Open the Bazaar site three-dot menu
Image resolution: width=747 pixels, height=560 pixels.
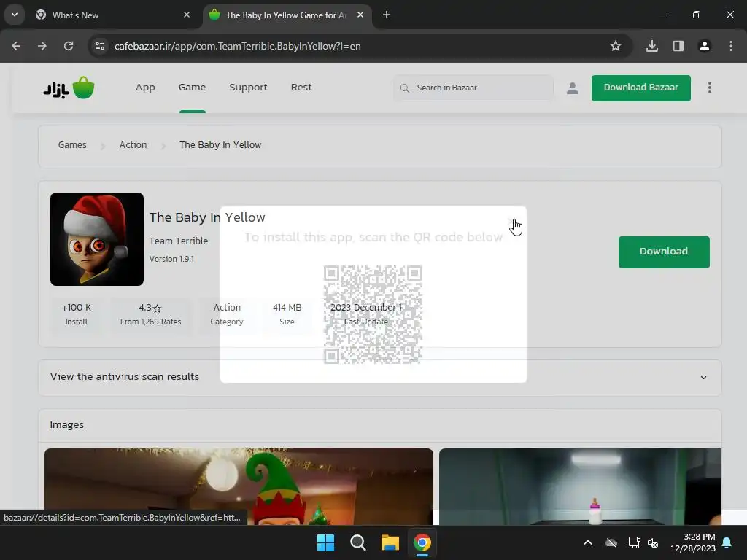click(709, 87)
